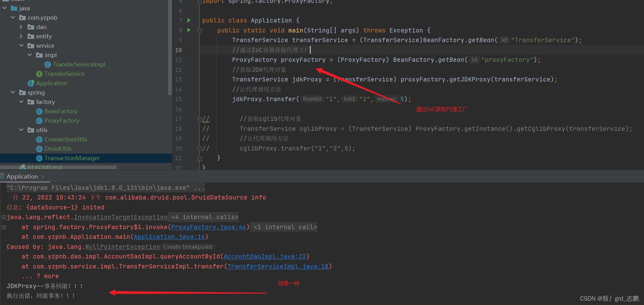Select TransferService in project tree
The width and height of the screenshot is (644, 305).
tap(65, 74)
